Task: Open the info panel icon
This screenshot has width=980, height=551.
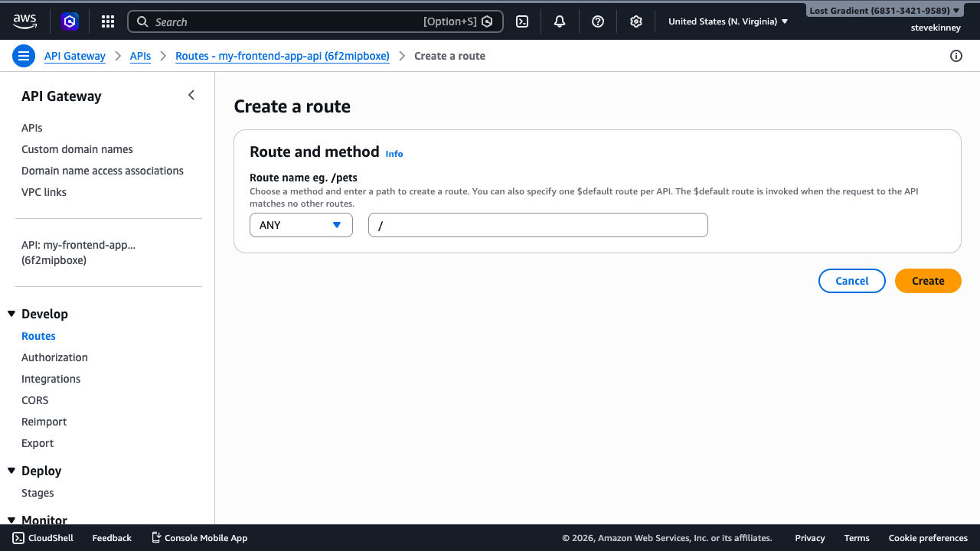Action: (x=955, y=56)
